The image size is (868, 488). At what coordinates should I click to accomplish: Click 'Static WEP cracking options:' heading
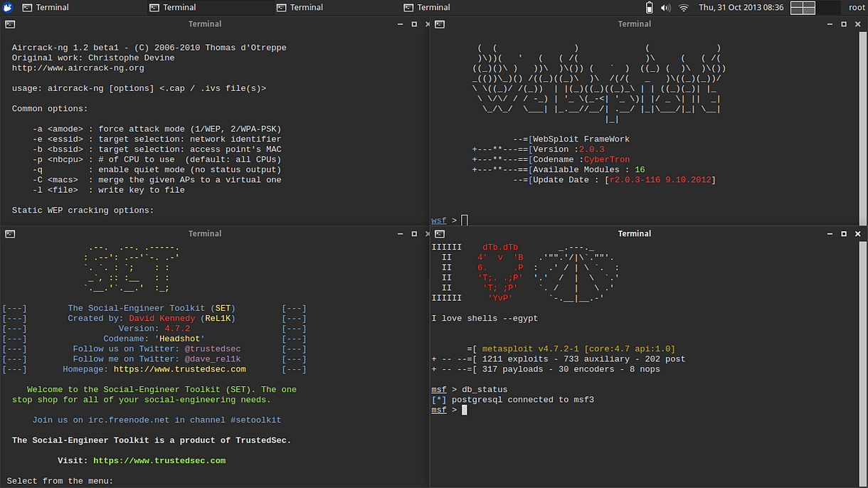click(x=83, y=211)
